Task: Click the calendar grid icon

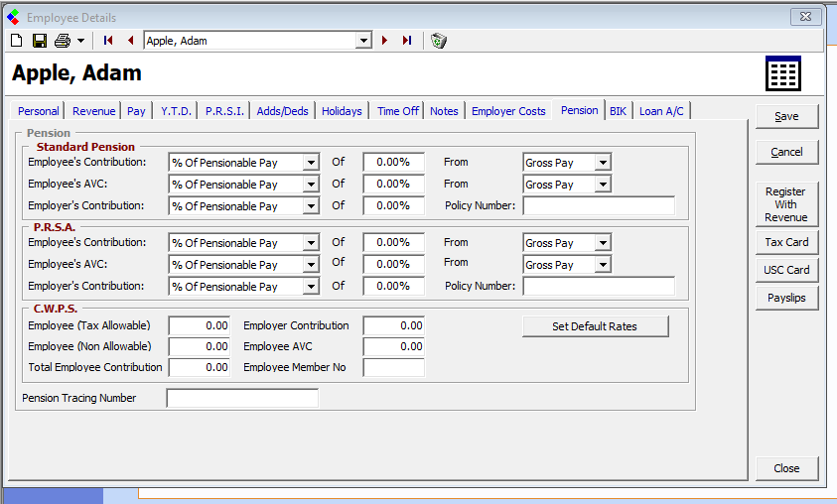Action: coord(782,73)
